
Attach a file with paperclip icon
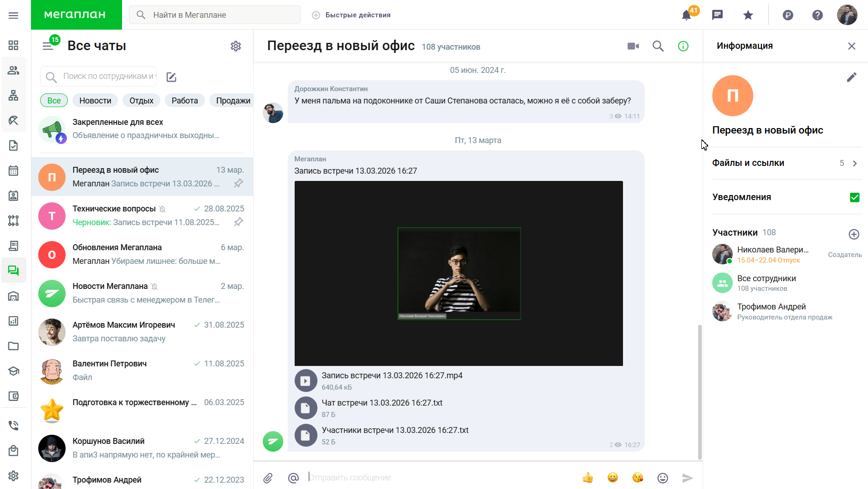tap(268, 478)
